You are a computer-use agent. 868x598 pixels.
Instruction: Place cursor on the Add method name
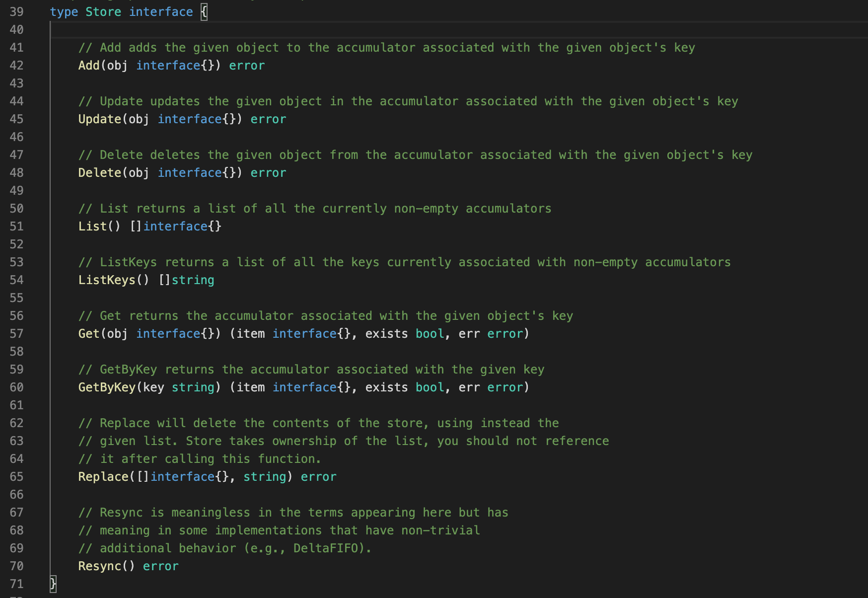(x=89, y=66)
